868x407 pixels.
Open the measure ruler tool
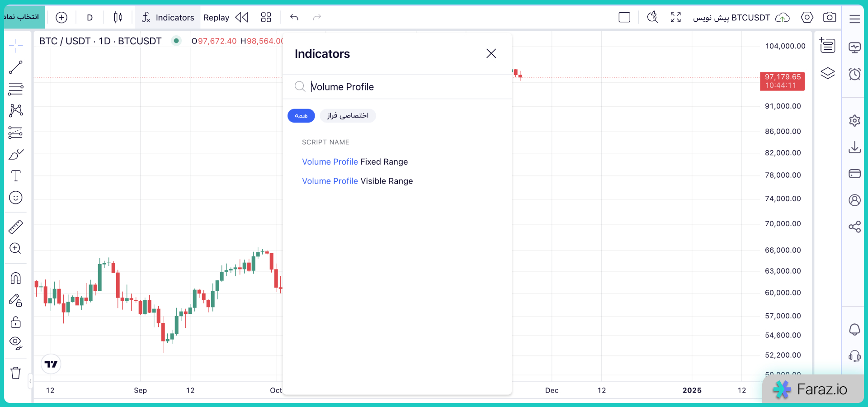(16, 227)
